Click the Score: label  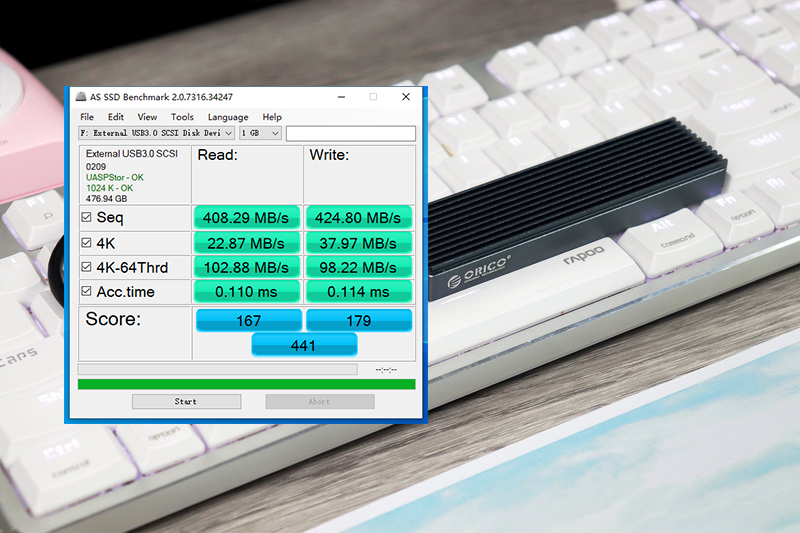pos(113,319)
